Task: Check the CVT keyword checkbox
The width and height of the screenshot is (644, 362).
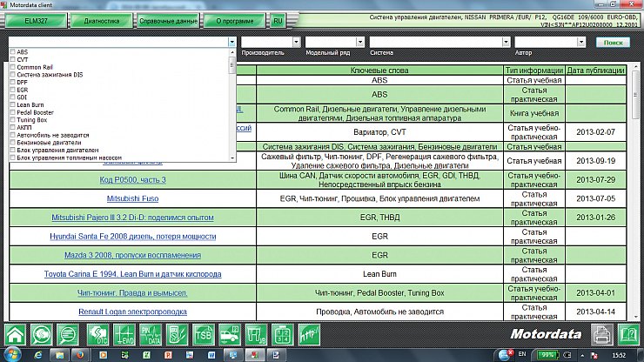Action: [13, 59]
